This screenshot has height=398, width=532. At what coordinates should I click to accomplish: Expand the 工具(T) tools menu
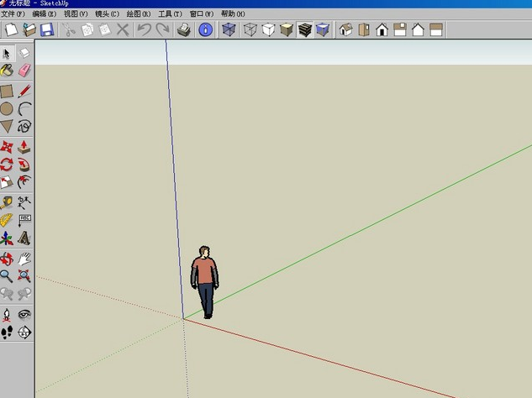(x=170, y=14)
